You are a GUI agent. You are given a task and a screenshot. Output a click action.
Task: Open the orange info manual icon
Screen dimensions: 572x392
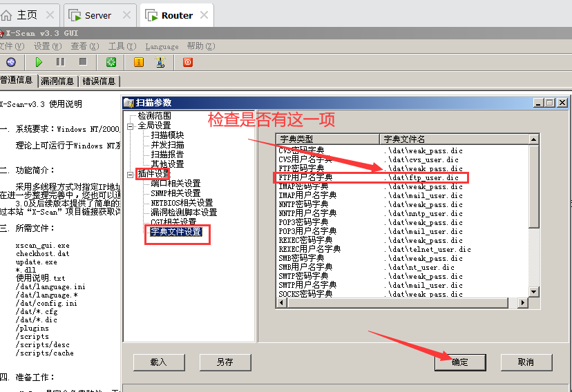(x=139, y=62)
